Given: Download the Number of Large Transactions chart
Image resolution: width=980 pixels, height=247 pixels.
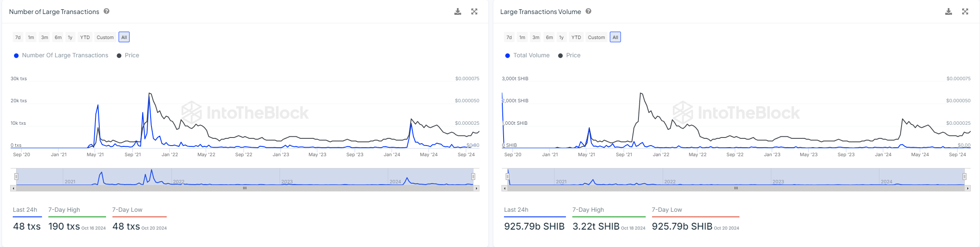Looking at the screenshot, I should (457, 11).
